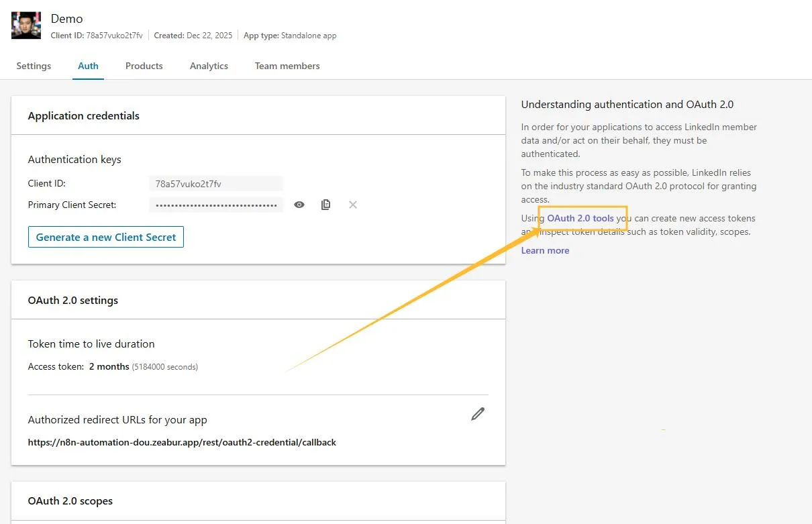Viewport: 812px width, 524px height.
Task: Click the Learn more link
Action: [545, 250]
